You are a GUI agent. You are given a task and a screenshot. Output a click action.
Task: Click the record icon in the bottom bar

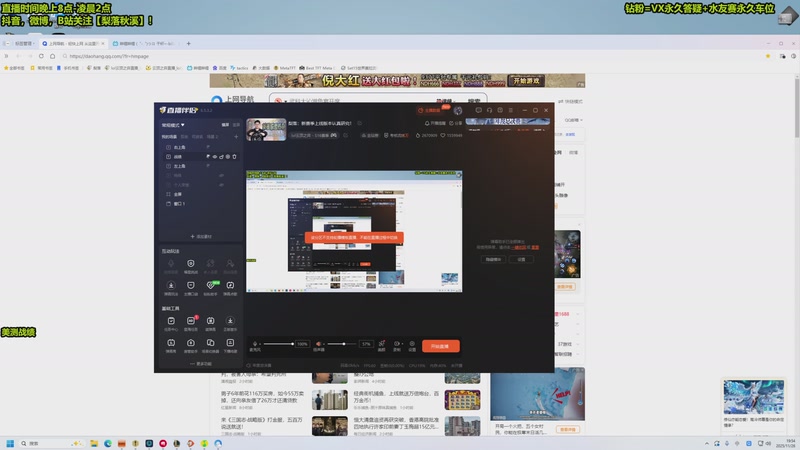click(x=396, y=343)
